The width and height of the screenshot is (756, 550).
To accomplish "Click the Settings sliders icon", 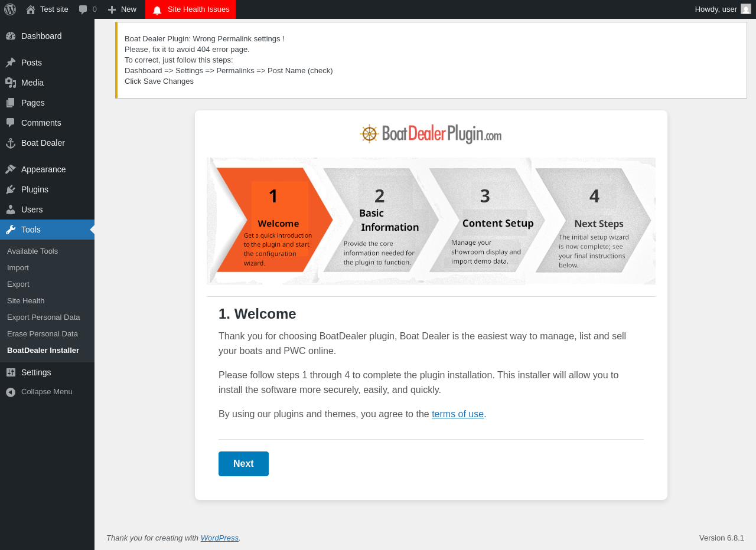I will click(11, 372).
